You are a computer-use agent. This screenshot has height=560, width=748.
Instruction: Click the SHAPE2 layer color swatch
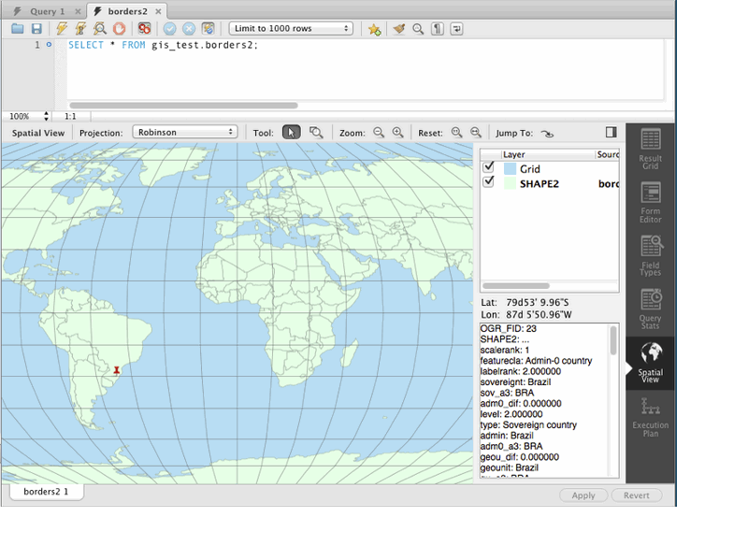509,183
